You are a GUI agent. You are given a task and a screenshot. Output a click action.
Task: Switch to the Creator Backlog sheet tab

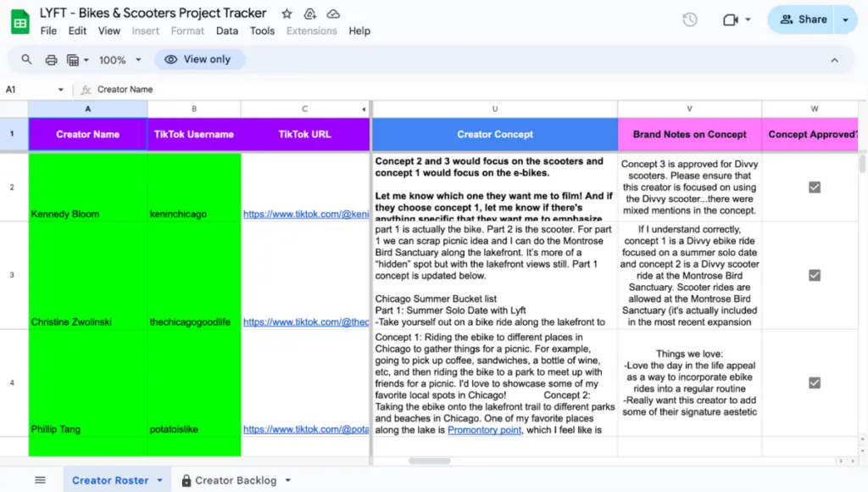235,480
